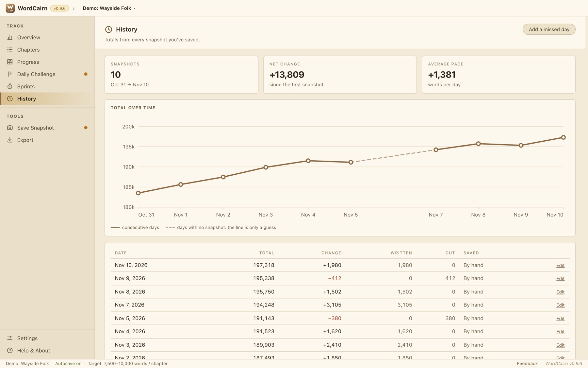
Task: Select Daily Challenge in the sidebar
Action: pyautogui.click(x=47, y=74)
